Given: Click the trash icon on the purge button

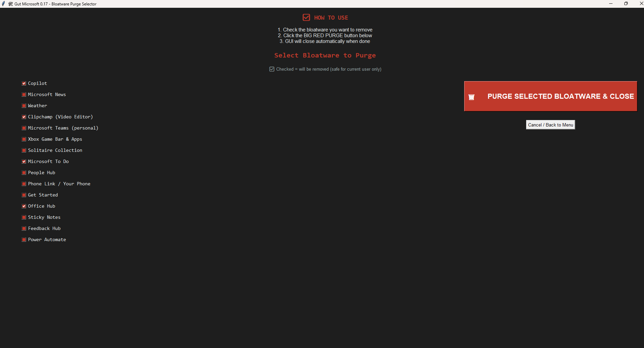Looking at the screenshot, I should pos(471,97).
